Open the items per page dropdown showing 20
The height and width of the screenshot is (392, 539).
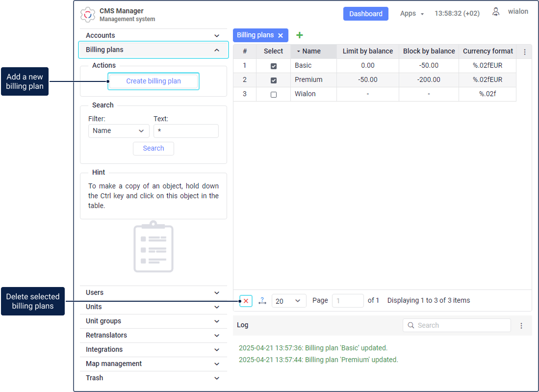(x=289, y=301)
